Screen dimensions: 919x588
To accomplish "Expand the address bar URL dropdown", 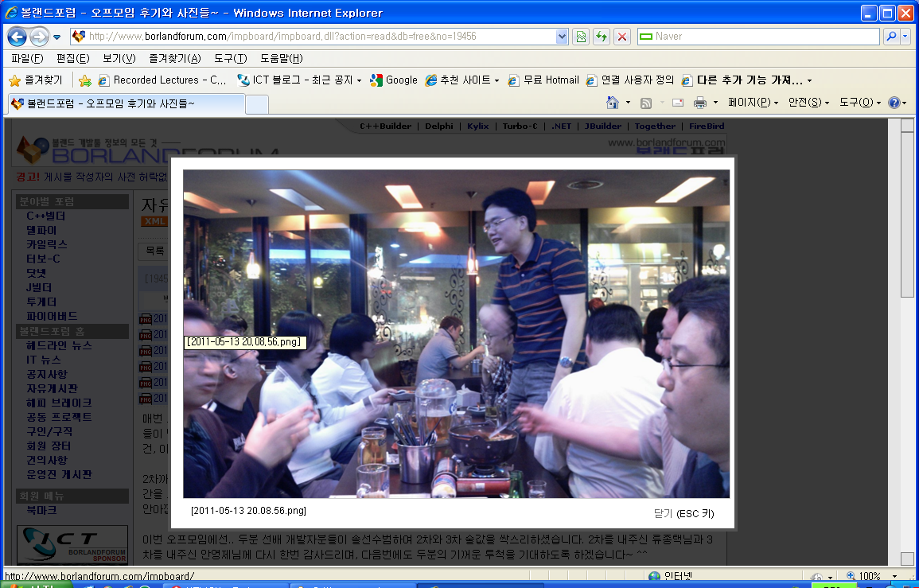I will click(563, 37).
